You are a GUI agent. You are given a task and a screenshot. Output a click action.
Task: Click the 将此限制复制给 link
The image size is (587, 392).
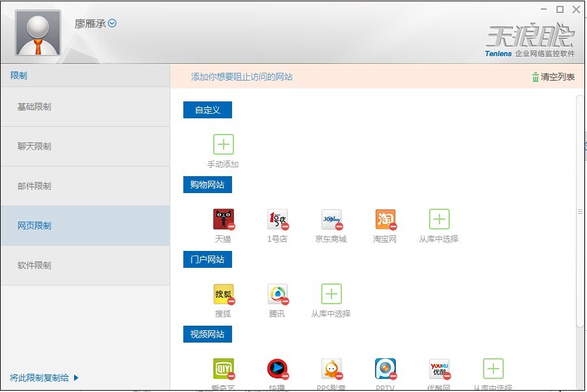(39, 378)
